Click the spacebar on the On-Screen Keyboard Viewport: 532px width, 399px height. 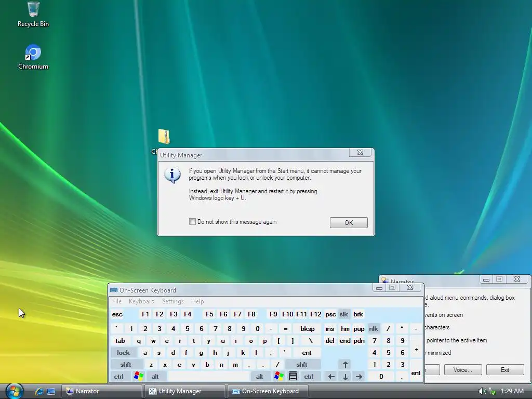pos(209,376)
